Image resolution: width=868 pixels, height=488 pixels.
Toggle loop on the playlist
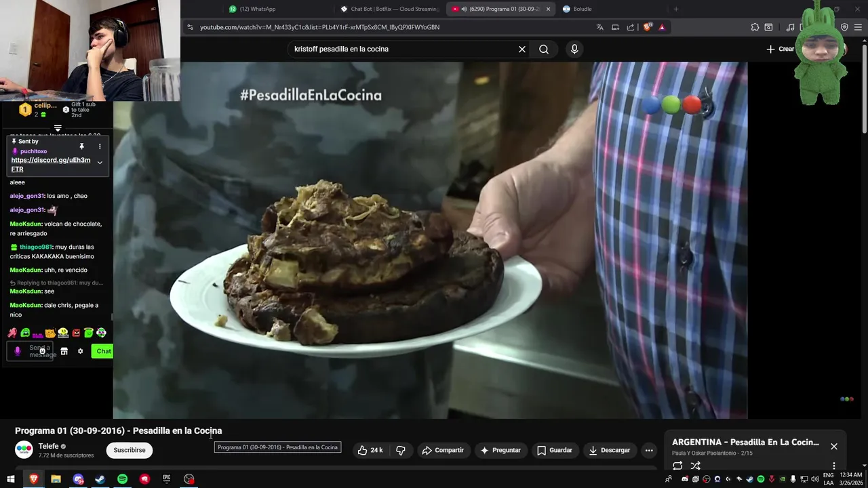point(677,466)
